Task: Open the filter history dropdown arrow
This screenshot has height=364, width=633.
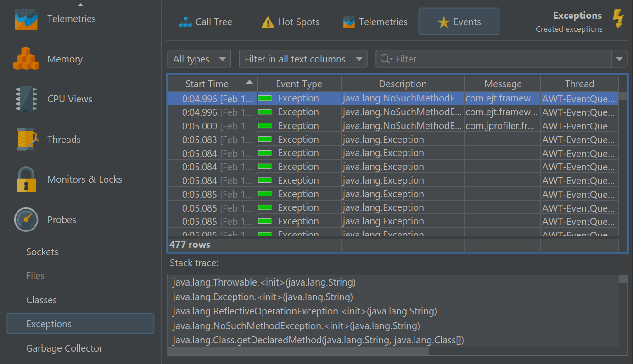Action: [x=619, y=59]
